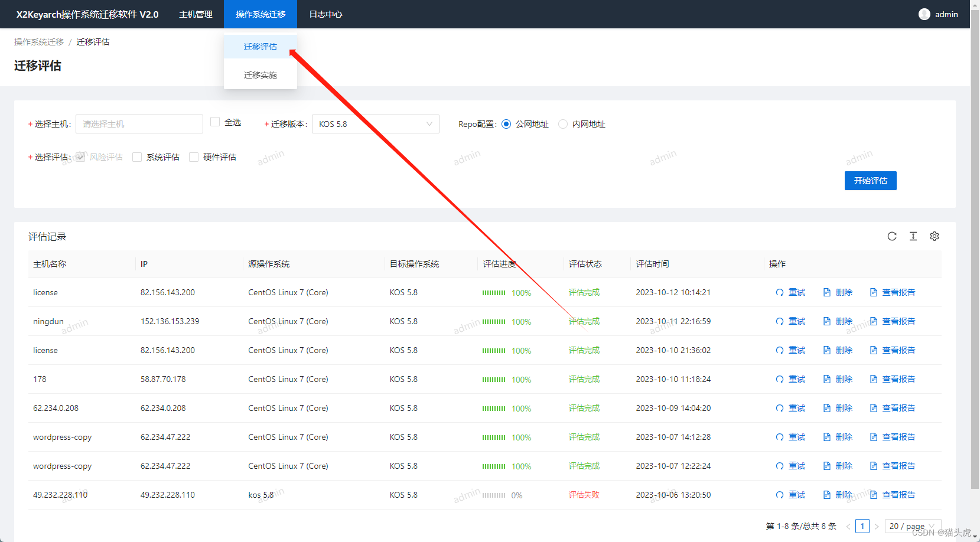Image resolution: width=980 pixels, height=542 pixels.
Task: View report for failed 49.232.228.110 row
Action: (x=892, y=495)
